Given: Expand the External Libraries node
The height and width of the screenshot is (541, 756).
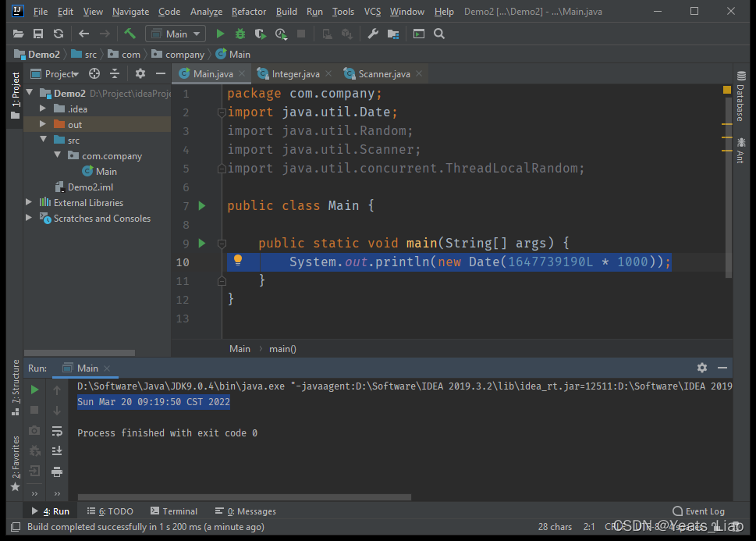Looking at the screenshot, I should coord(30,203).
